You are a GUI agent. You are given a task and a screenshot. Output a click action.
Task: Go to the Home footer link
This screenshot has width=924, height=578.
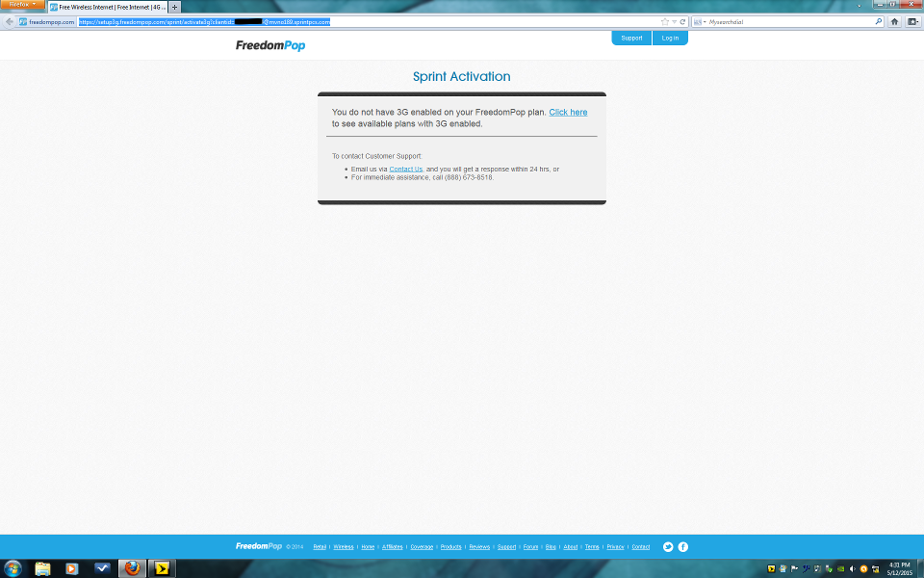tap(368, 547)
